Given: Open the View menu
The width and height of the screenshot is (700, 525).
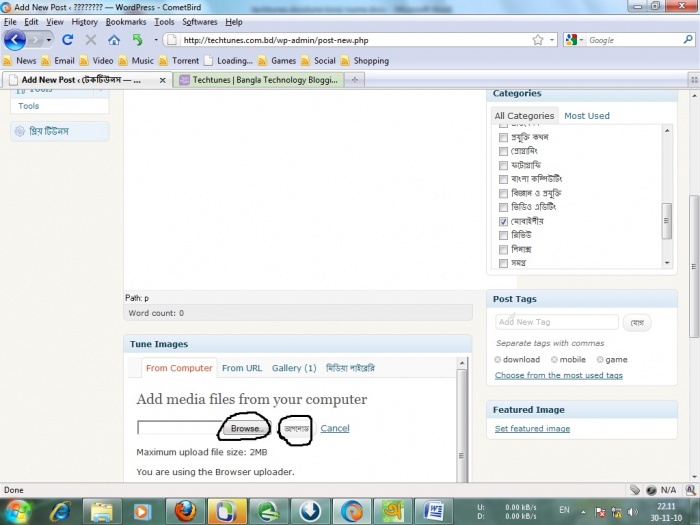Looking at the screenshot, I should (54, 22).
